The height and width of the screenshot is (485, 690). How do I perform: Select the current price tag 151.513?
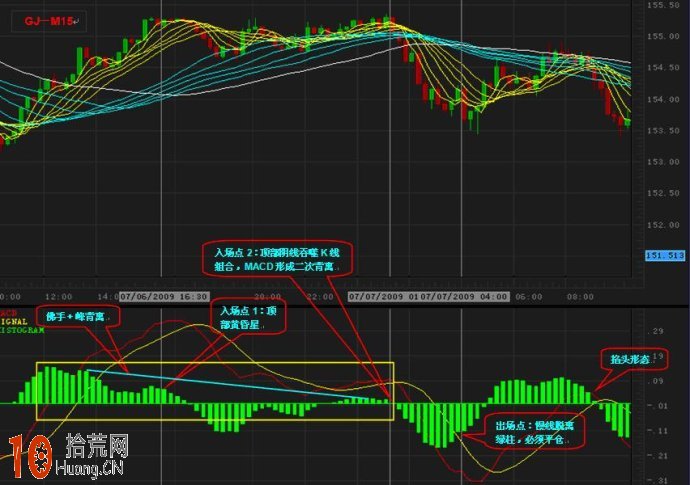click(665, 256)
